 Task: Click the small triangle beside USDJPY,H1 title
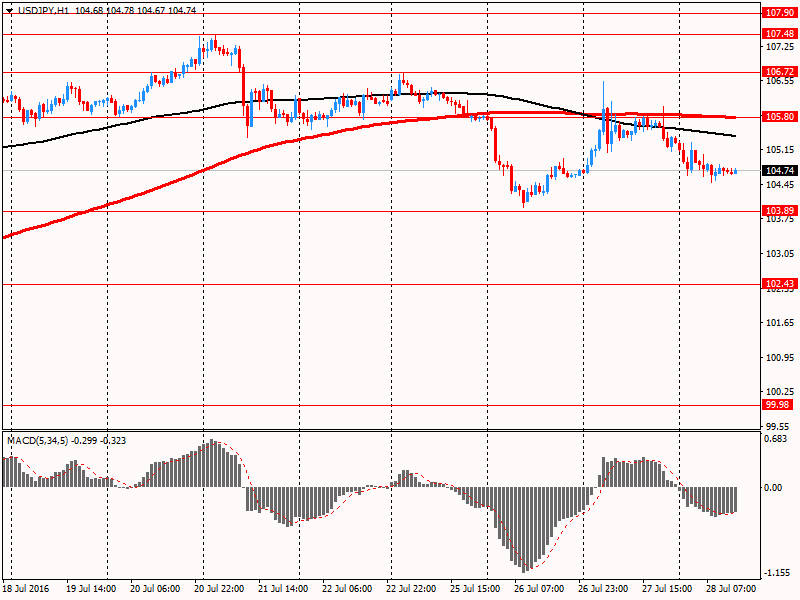coord(9,10)
